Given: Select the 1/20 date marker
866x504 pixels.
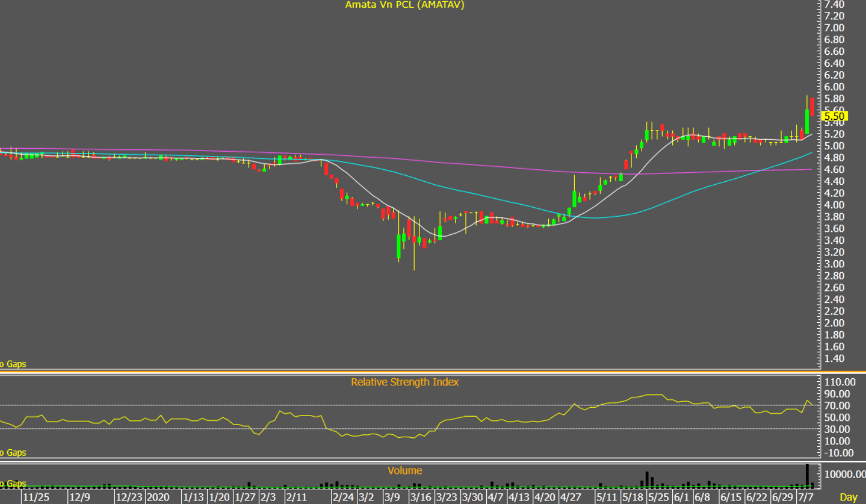Looking at the screenshot, I should 219,497.
